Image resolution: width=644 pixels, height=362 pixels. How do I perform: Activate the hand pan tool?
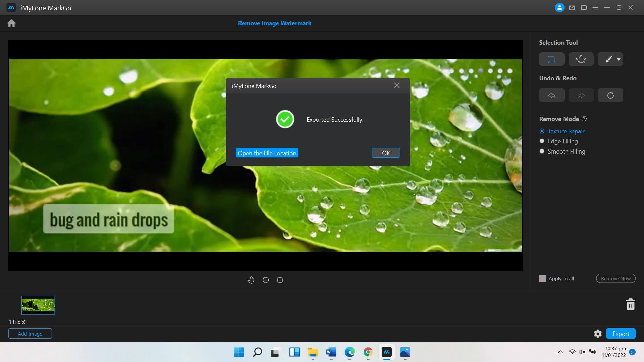click(x=251, y=280)
